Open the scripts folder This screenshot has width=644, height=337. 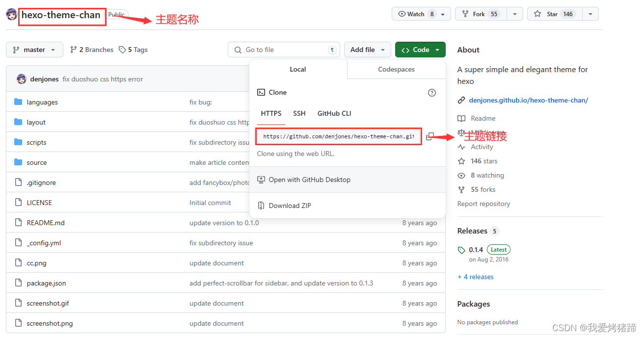[37, 142]
